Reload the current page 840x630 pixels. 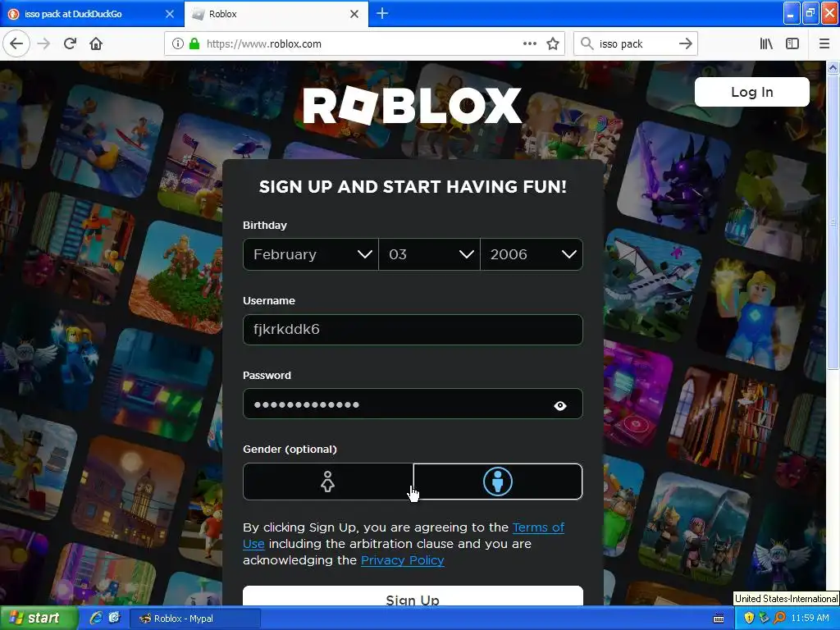pos(71,44)
